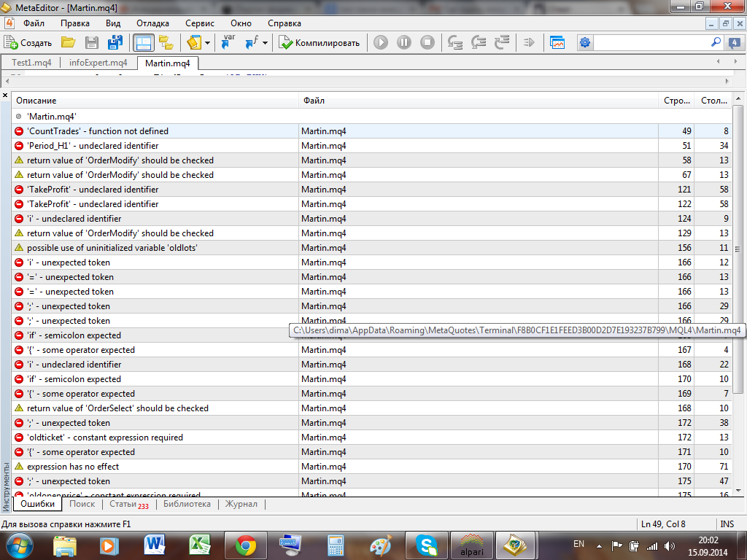Click the var insert variable icon

point(228,43)
